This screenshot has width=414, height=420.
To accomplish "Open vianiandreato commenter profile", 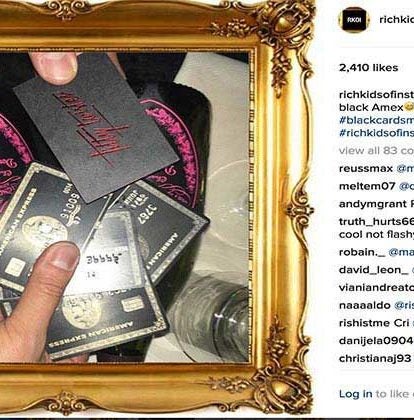I will (376, 287).
